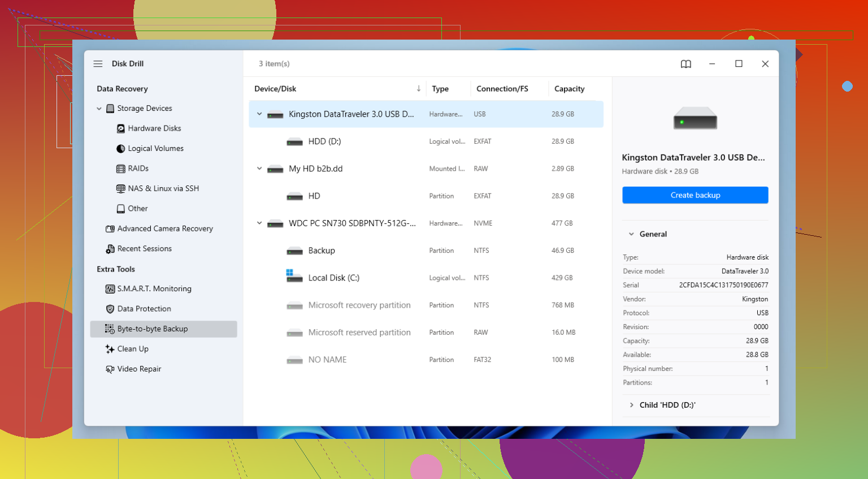Collapse the General section

click(631, 234)
